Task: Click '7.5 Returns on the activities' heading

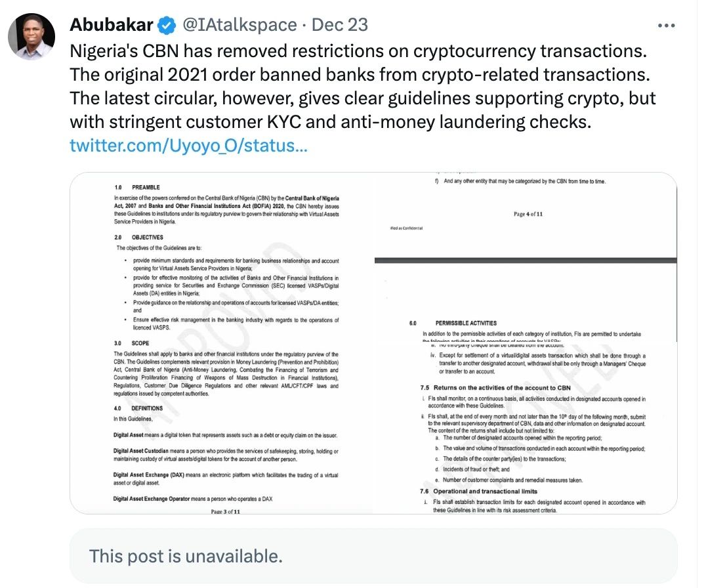Action: (x=495, y=388)
